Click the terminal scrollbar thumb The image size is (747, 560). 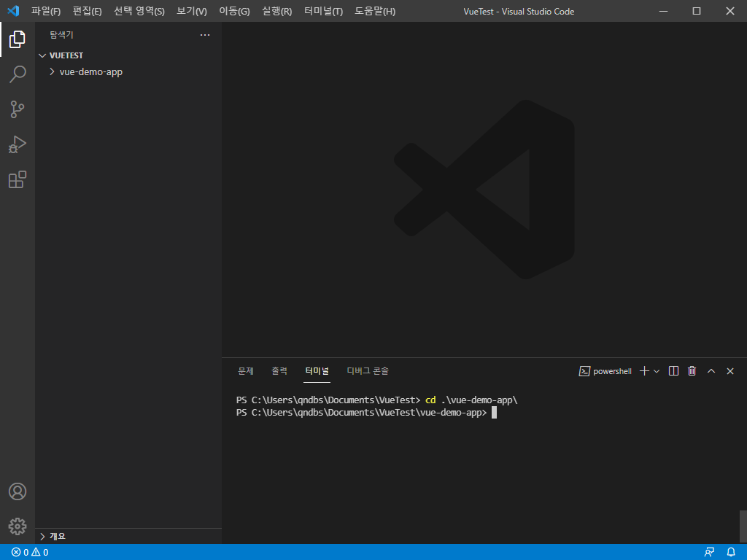pyautogui.click(x=743, y=526)
